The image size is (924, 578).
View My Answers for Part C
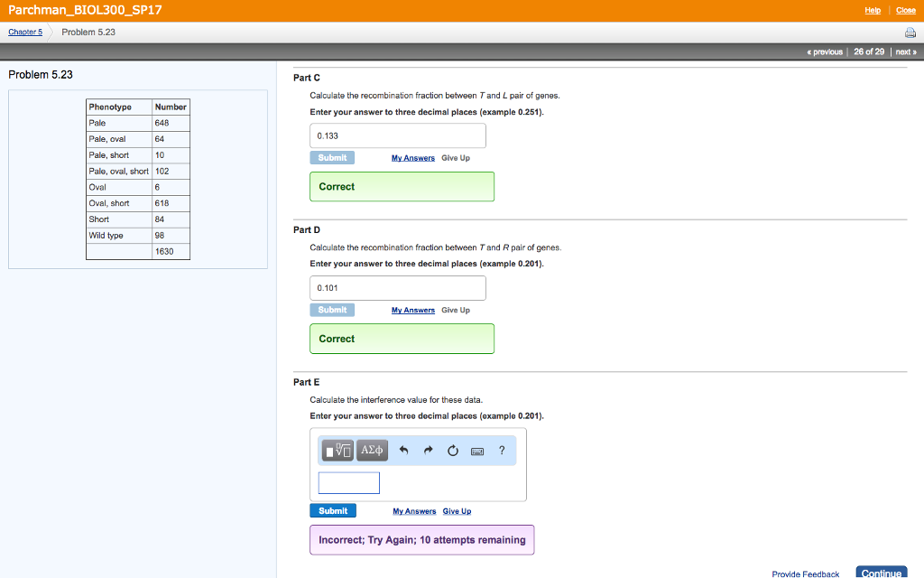412,158
